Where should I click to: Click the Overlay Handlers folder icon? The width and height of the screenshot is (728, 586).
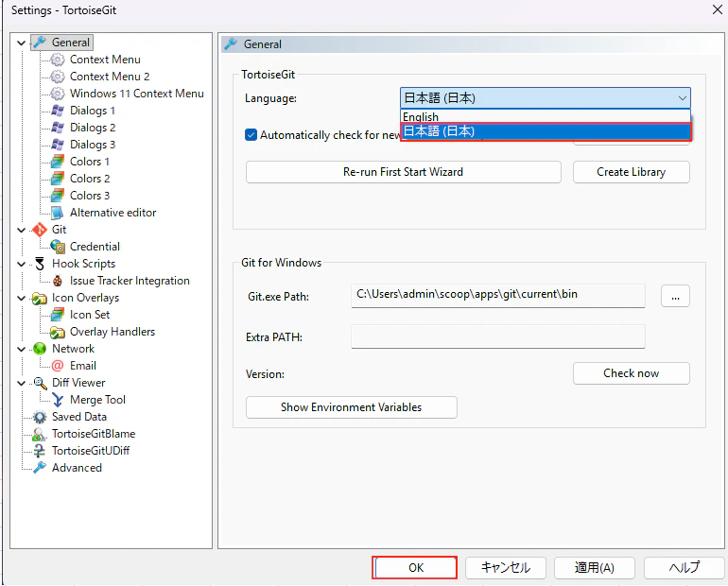58,332
